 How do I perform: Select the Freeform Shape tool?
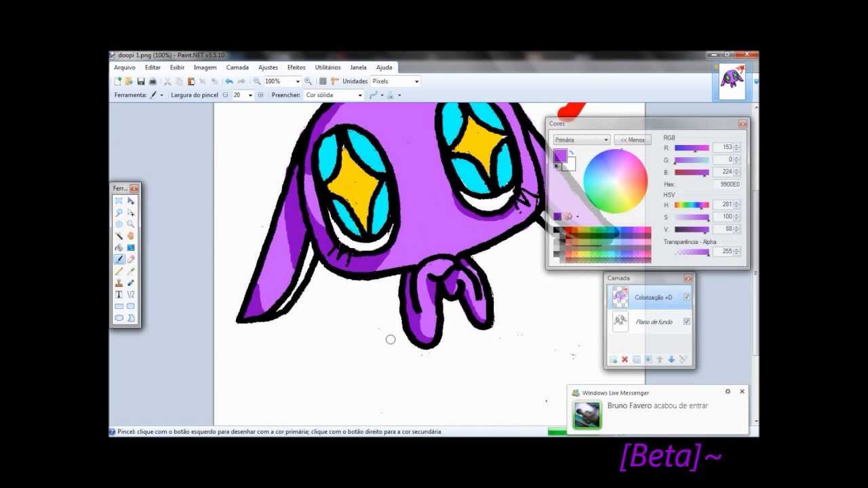[x=131, y=317]
